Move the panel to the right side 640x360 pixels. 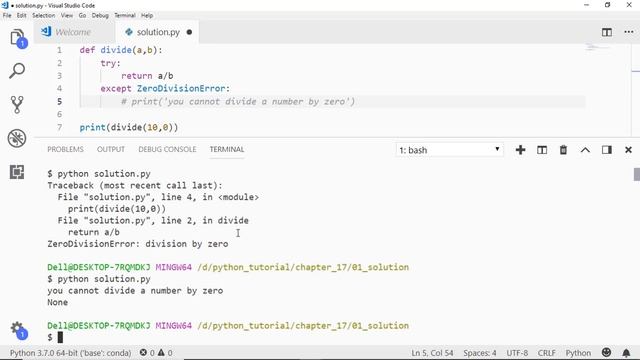[x=607, y=150]
